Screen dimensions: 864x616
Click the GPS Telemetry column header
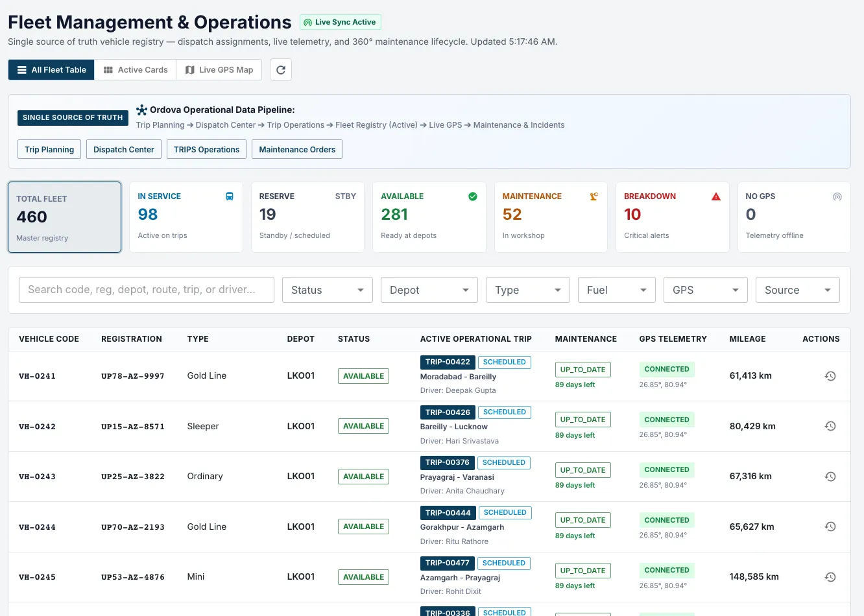click(673, 339)
